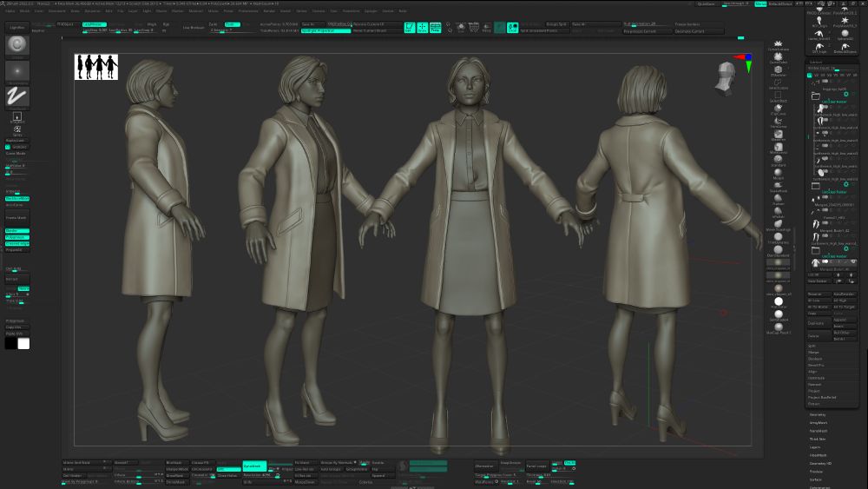
Task: Select the TrimCurve brush
Action: 778,122
